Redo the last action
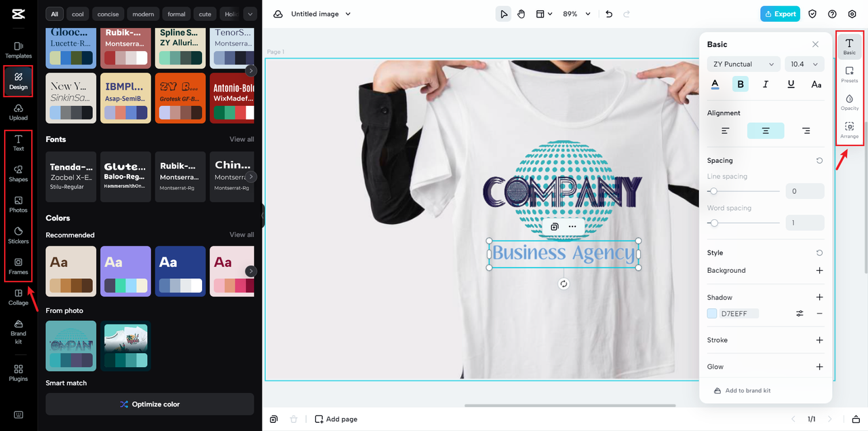The image size is (868, 431). [x=627, y=14]
